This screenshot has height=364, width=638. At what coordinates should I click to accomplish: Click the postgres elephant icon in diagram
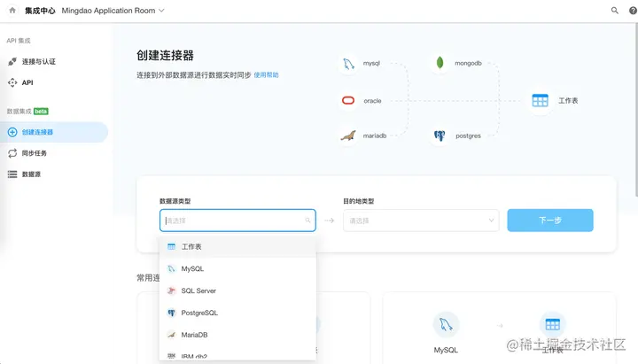tap(440, 136)
